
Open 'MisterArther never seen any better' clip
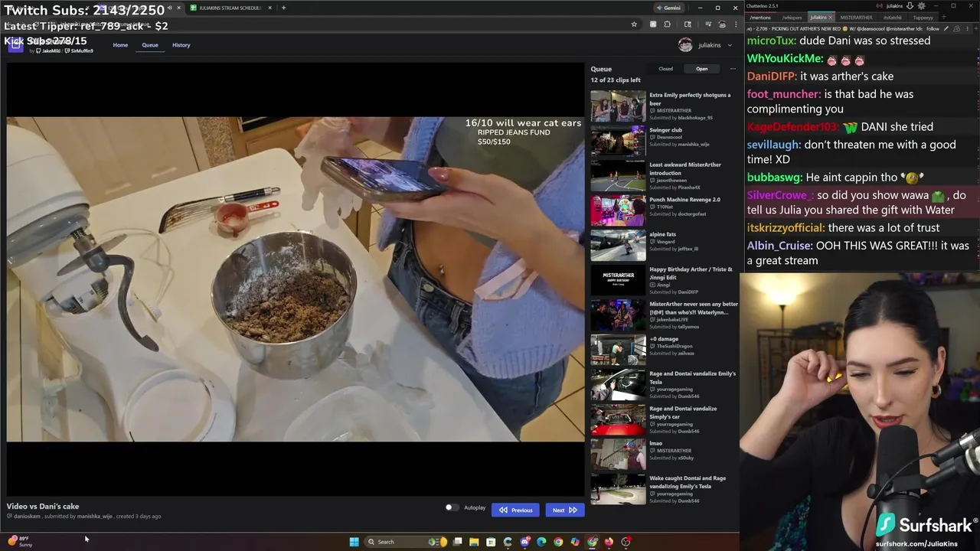694,308
